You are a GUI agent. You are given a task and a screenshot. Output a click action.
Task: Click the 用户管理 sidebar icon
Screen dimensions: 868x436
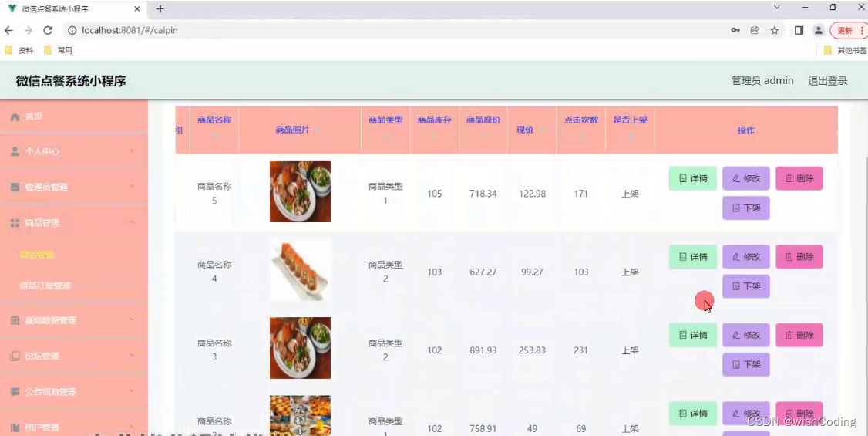tap(15, 428)
